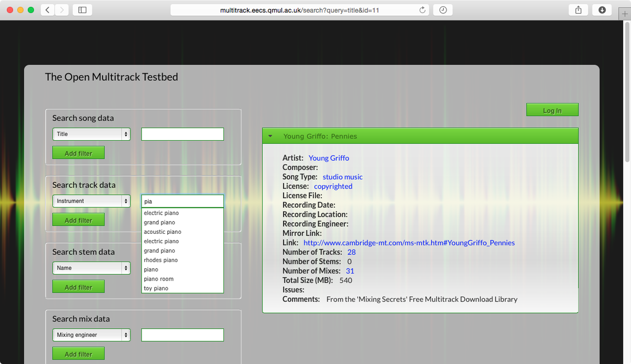Open the studio music song type link
Screen dimensions: 631x364
(x=342, y=177)
